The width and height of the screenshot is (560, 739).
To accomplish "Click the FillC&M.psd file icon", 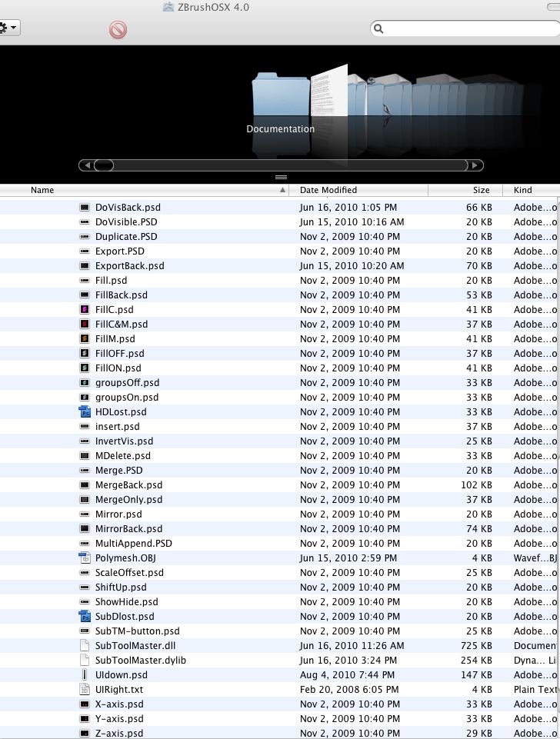I will point(85,325).
